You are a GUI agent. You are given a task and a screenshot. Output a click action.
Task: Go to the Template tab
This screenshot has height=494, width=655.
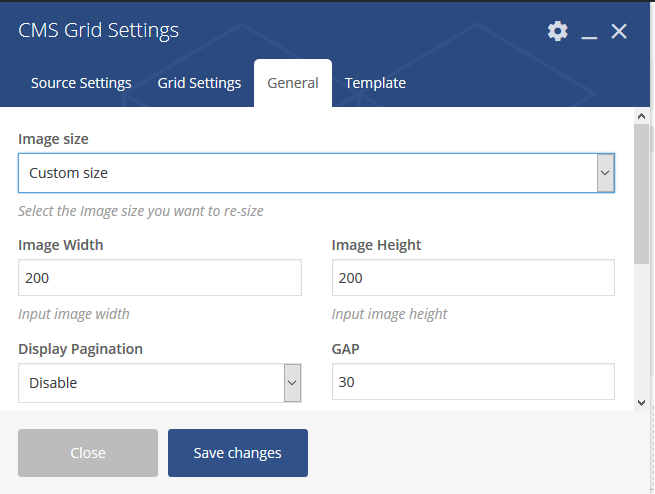(x=375, y=83)
